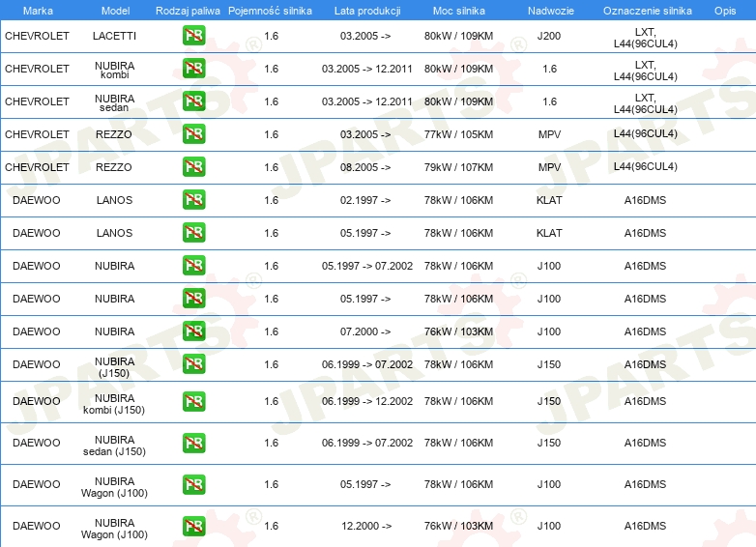Screen dimensions: 756x547
Task: Click the fuel icon in the Wagon (J100) 05.1997 row
Action: pyautogui.click(x=193, y=484)
